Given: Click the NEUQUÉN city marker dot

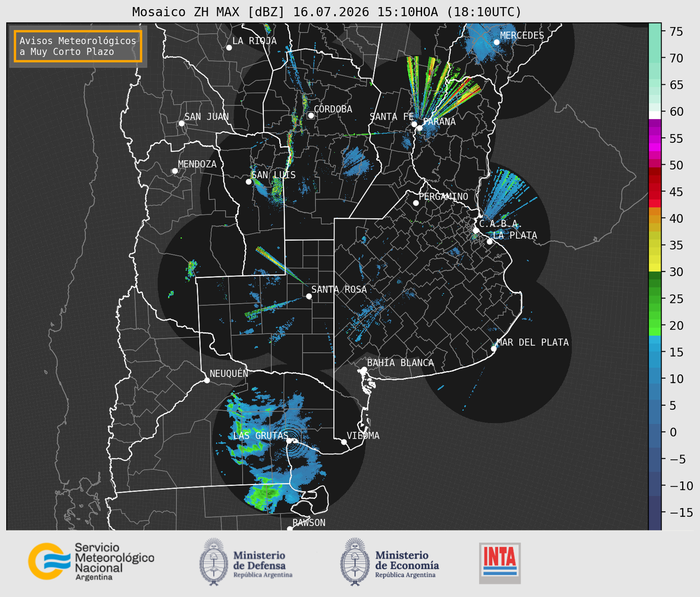Looking at the screenshot, I should tap(207, 380).
